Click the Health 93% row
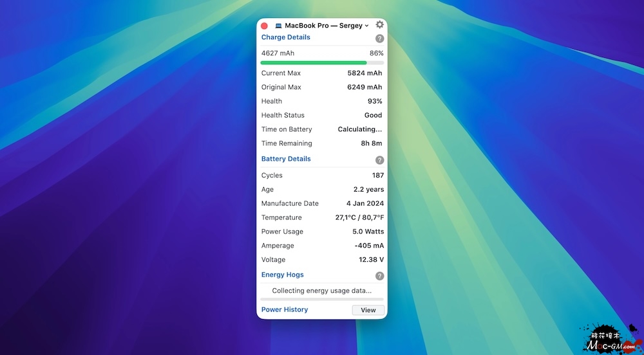This screenshot has height=355, width=644. 321,101
